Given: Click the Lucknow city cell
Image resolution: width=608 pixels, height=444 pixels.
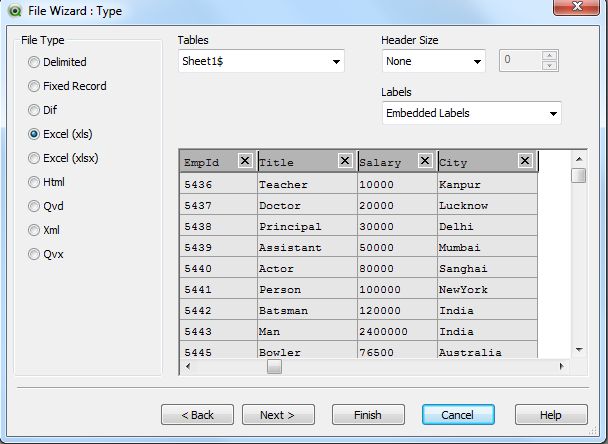Looking at the screenshot, I should [487, 205].
